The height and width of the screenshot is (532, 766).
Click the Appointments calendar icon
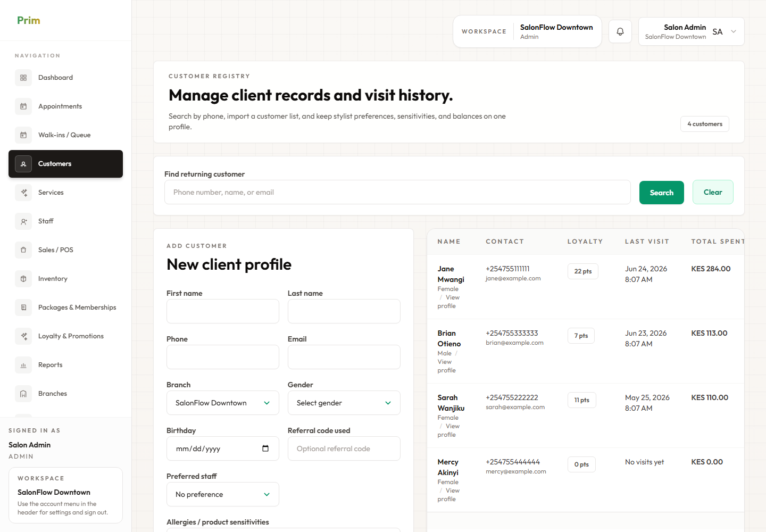(23, 106)
